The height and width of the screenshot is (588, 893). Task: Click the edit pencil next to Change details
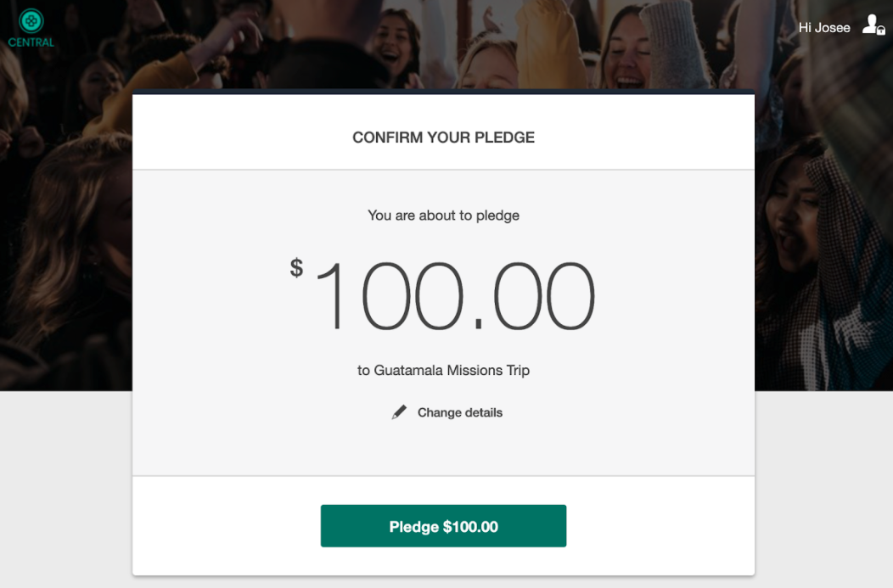coord(399,412)
